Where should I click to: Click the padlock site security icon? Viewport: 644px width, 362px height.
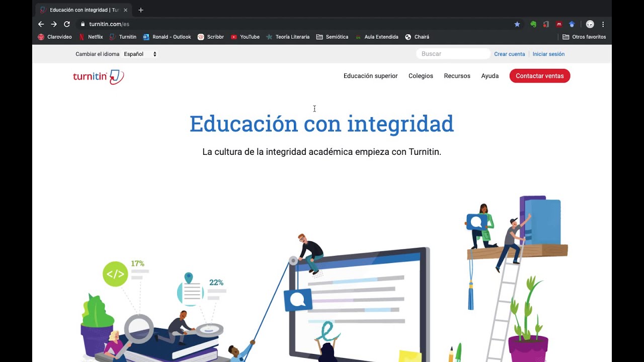[83, 24]
